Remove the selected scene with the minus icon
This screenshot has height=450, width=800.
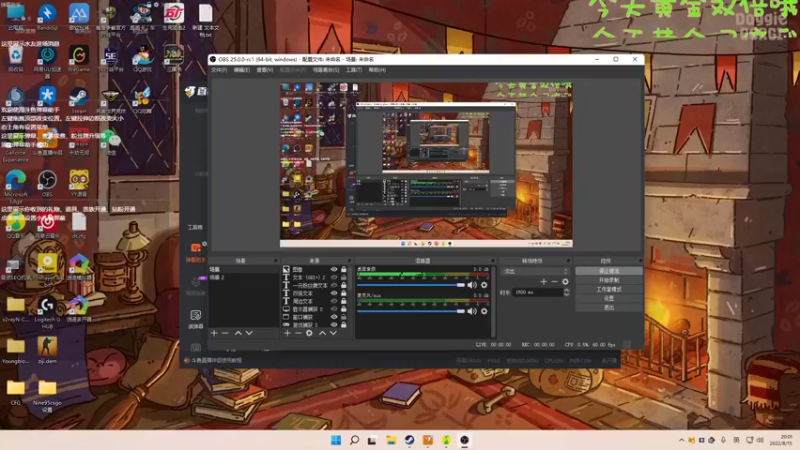(x=225, y=333)
